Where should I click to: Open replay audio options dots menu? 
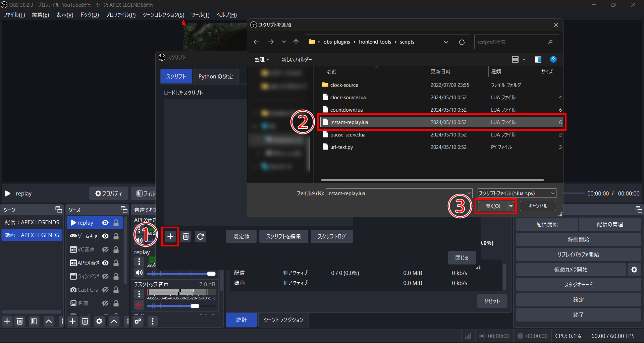click(139, 262)
